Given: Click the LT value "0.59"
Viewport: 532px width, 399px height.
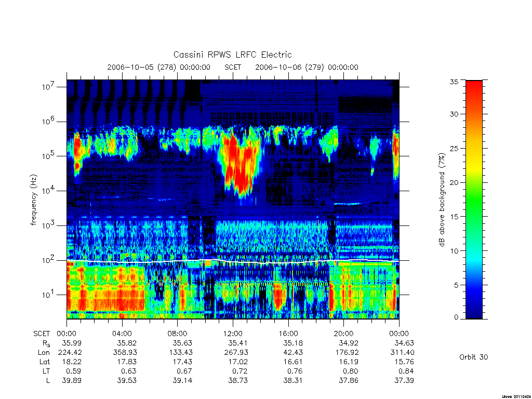Looking at the screenshot, I should coord(74,371).
